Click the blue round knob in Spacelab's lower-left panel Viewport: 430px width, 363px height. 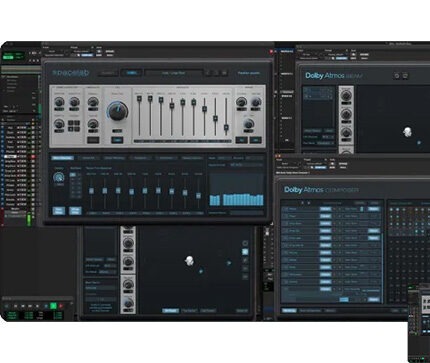pyautogui.click(x=59, y=177)
